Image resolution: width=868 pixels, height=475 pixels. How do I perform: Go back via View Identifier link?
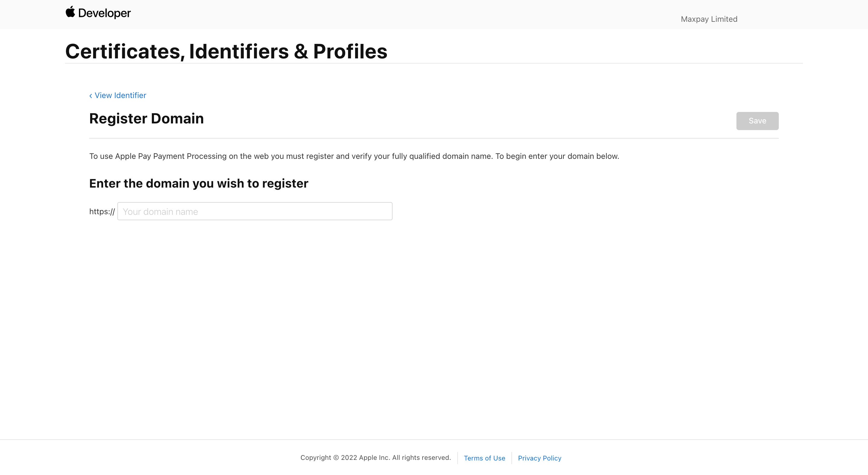point(120,95)
